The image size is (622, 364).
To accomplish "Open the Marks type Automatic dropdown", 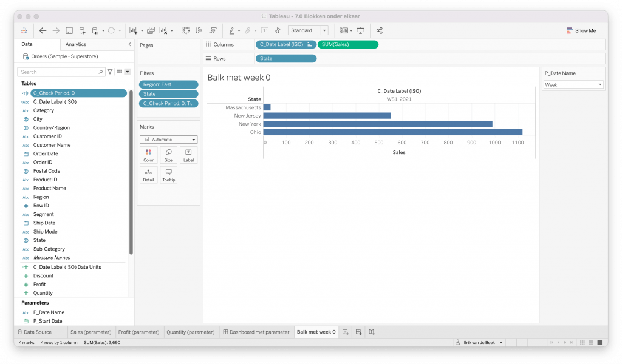I will click(x=168, y=139).
